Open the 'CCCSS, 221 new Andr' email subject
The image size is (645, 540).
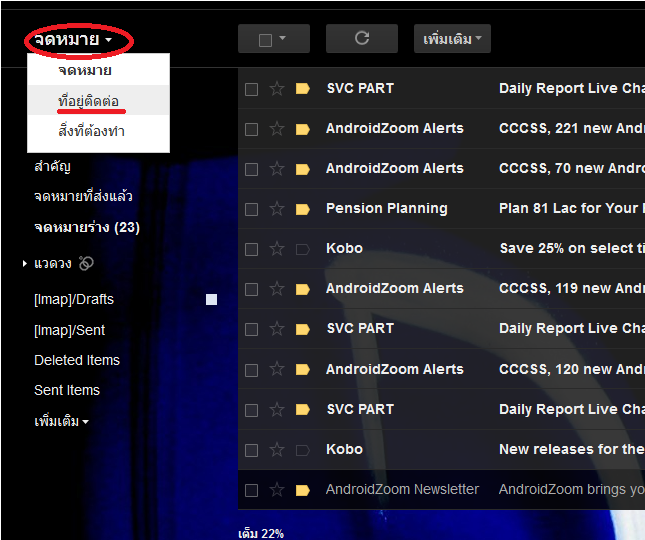click(572, 129)
